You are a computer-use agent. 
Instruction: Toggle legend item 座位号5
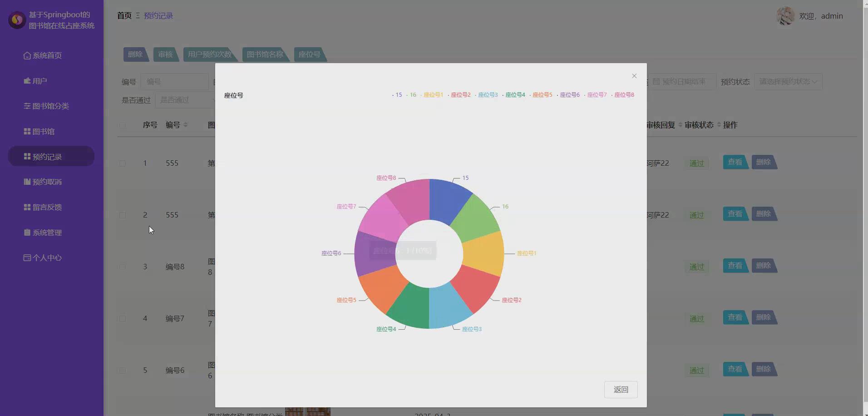point(541,95)
